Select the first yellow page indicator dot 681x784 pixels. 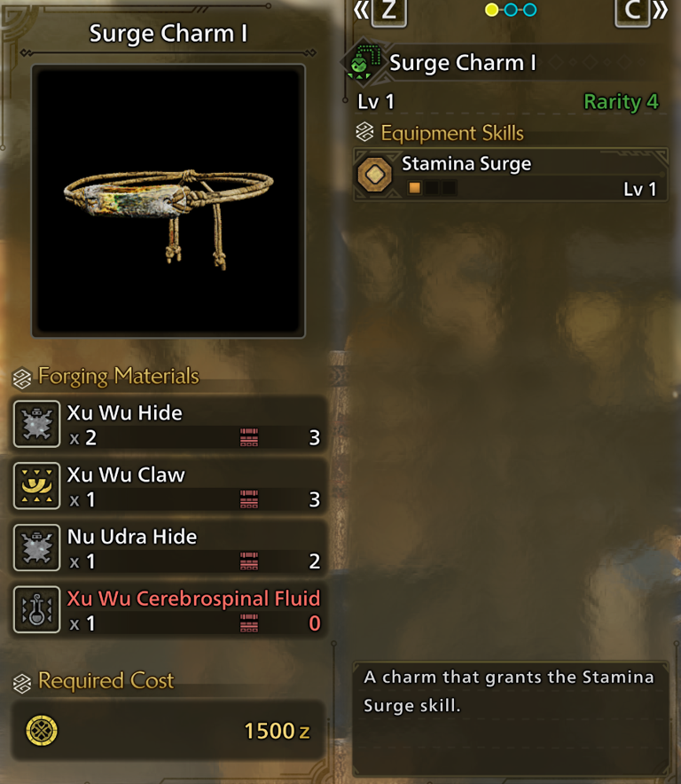coord(492,10)
